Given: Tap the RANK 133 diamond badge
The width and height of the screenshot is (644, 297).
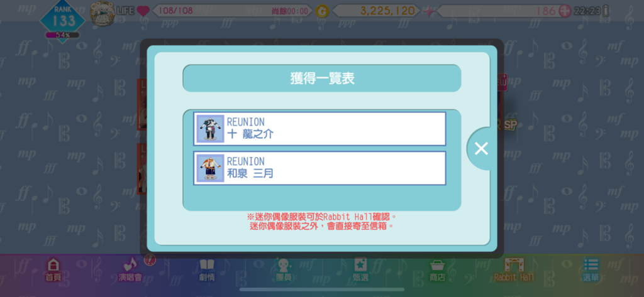Looking at the screenshot, I should [62, 18].
